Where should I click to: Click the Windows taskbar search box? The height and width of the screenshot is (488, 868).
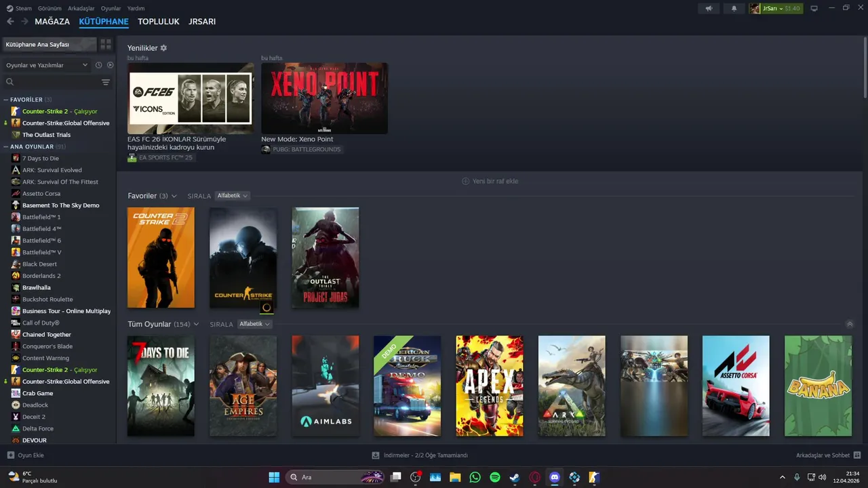335,477
